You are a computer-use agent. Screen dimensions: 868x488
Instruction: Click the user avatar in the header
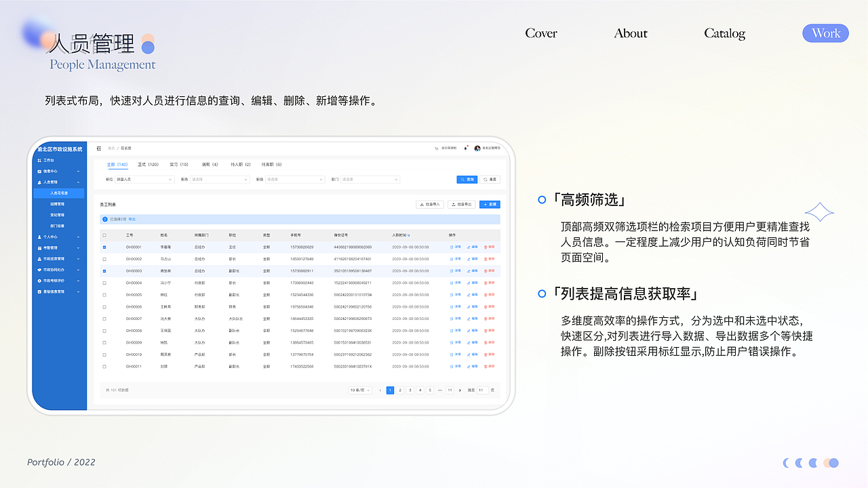[477, 148]
